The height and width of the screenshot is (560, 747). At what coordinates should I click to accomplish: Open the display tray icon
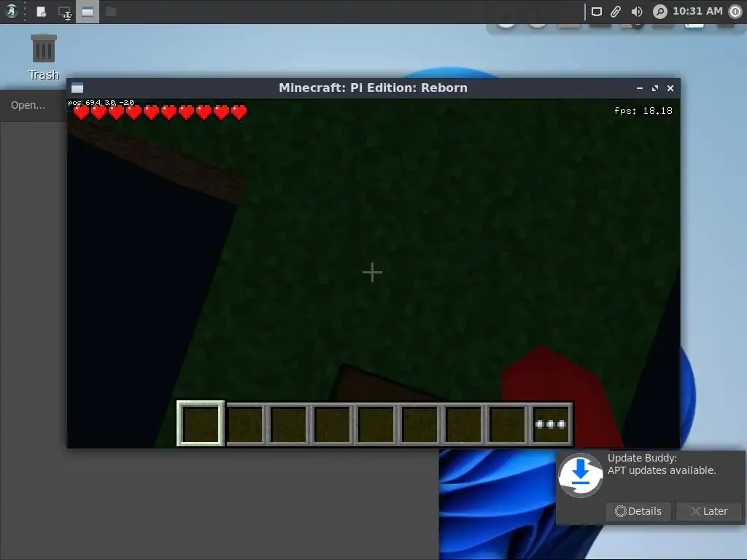597,12
